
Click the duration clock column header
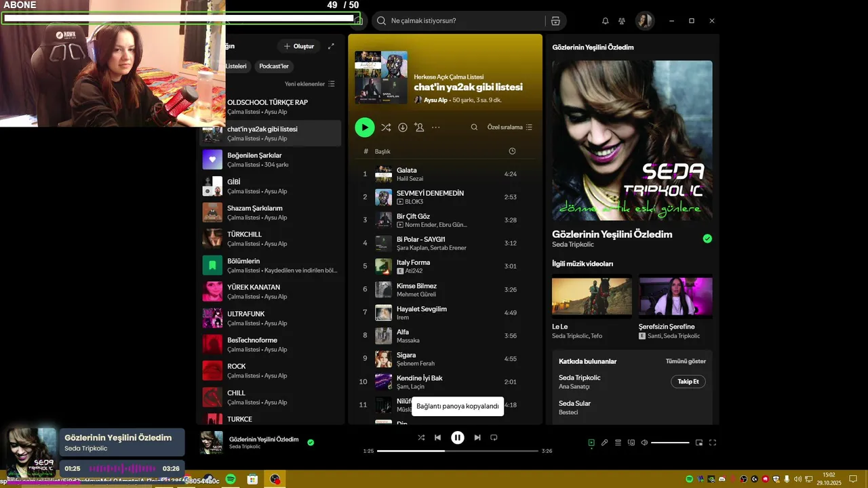click(x=512, y=151)
